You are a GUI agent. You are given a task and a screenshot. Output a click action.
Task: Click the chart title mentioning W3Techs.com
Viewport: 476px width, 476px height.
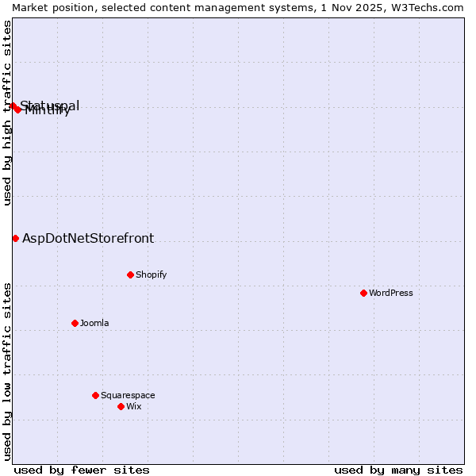tap(238, 7)
